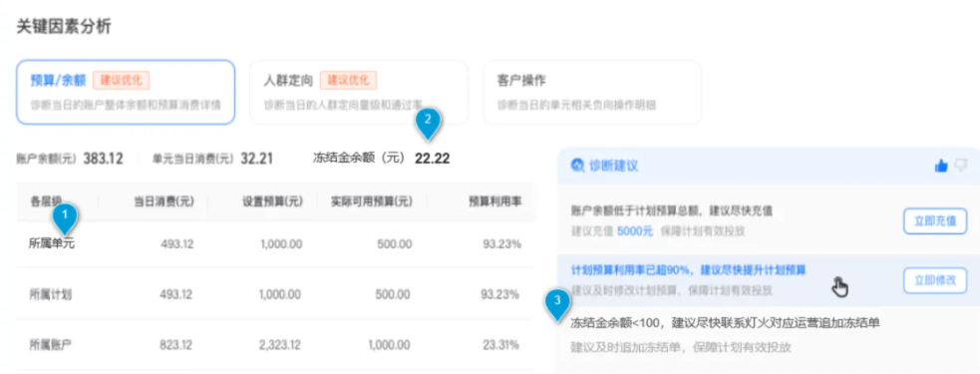Click the 诊断建议 panel title

613,166
